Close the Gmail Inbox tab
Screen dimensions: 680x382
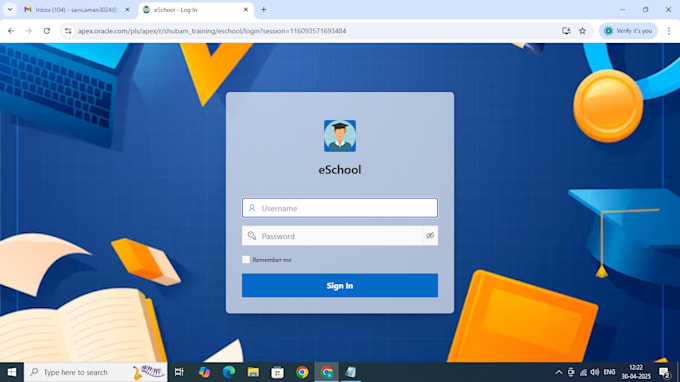pyautogui.click(x=128, y=10)
